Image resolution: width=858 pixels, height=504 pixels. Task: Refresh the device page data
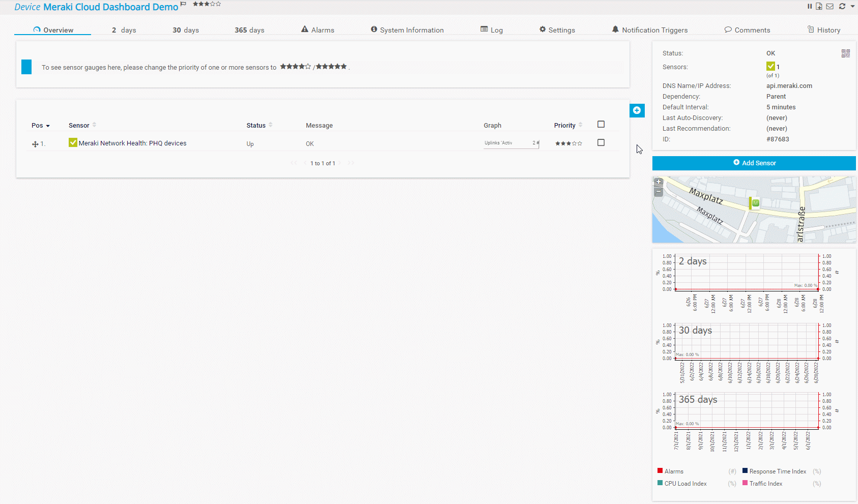point(842,6)
